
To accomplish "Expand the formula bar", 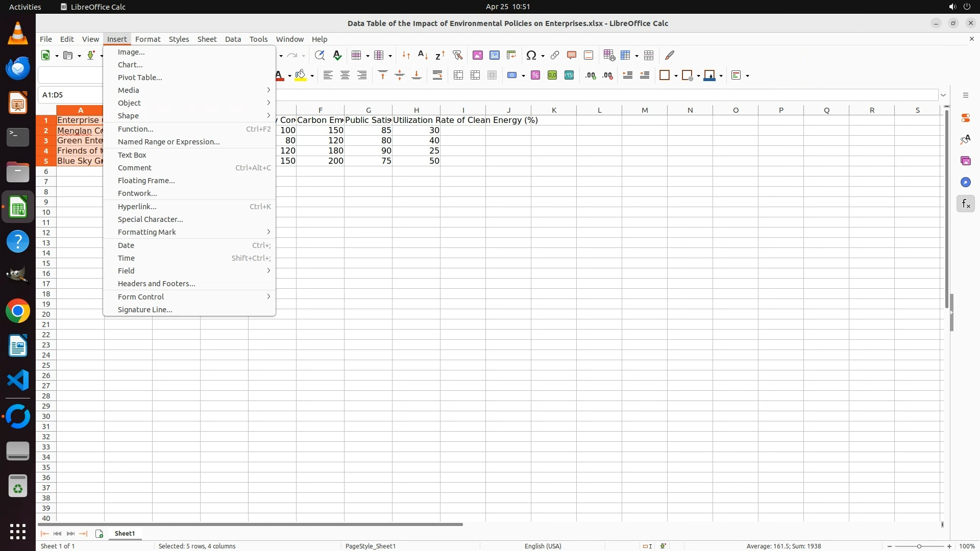I will [x=943, y=95].
